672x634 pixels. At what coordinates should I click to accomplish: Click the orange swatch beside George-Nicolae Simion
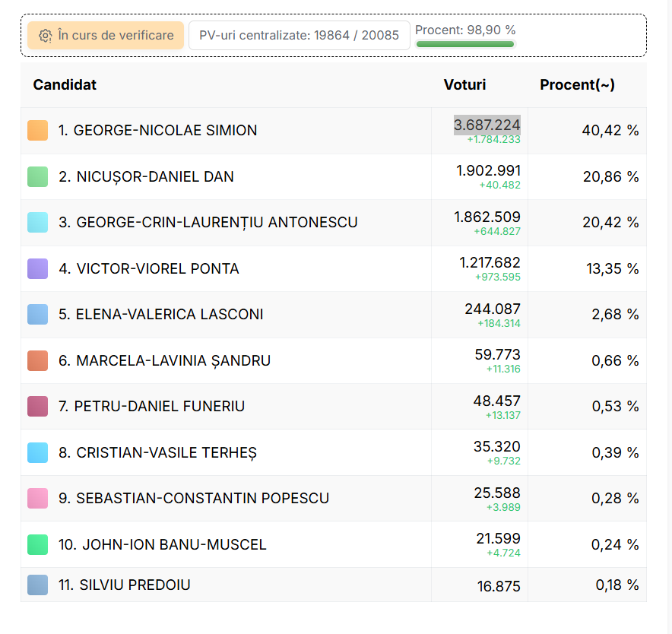[x=37, y=130]
